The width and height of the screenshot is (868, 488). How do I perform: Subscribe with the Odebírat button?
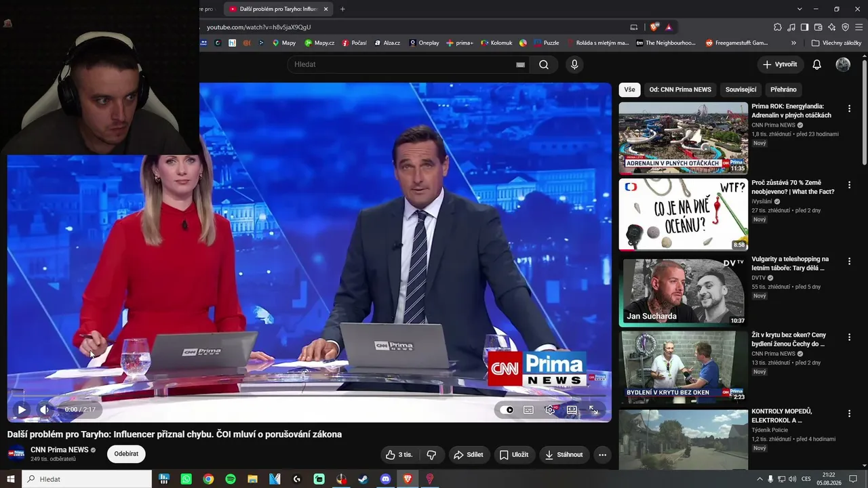pyautogui.click(x=126, y=454)
